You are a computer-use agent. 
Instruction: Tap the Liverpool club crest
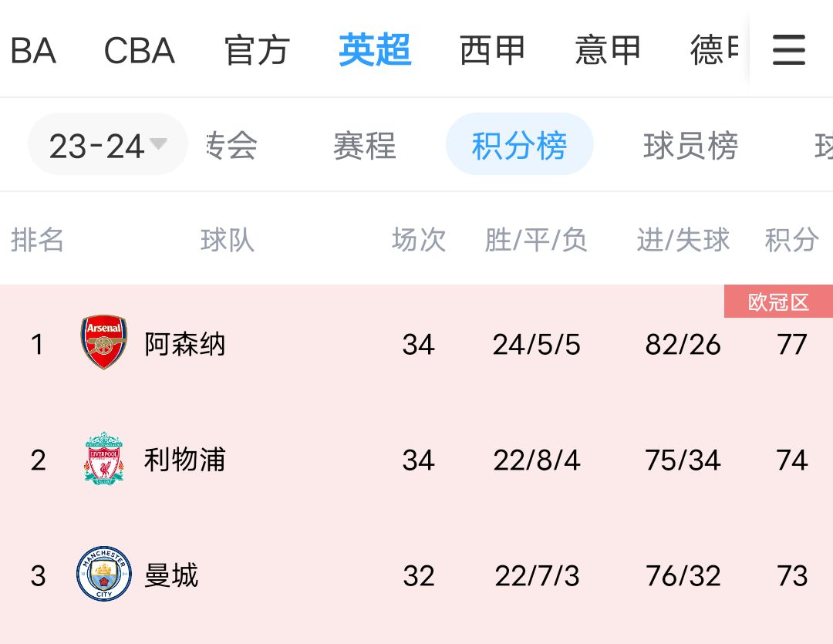104,458
